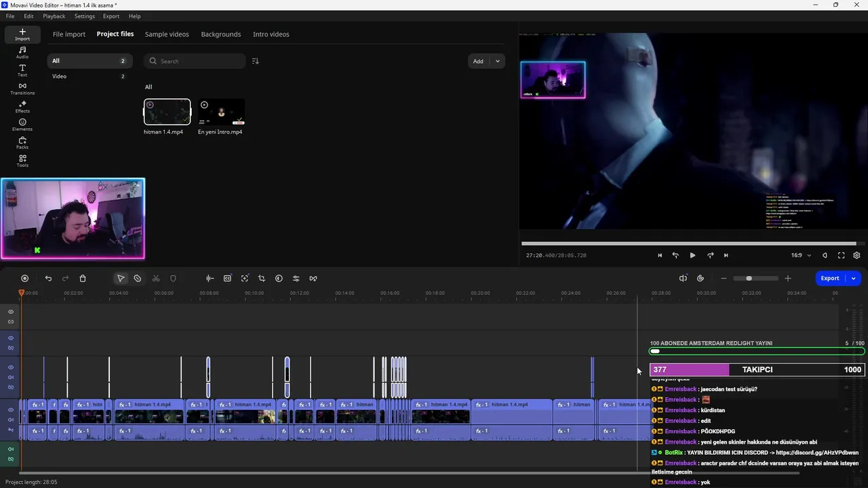
Task: Expand the Export options arrow
Action: pyautogui.click(x=854, y=278)
